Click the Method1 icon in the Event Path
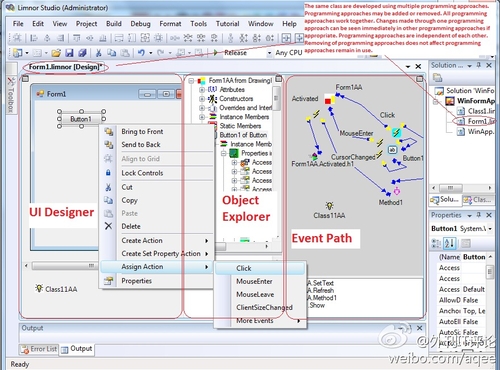The image size is (500, 370). click(x=397, y=191)
